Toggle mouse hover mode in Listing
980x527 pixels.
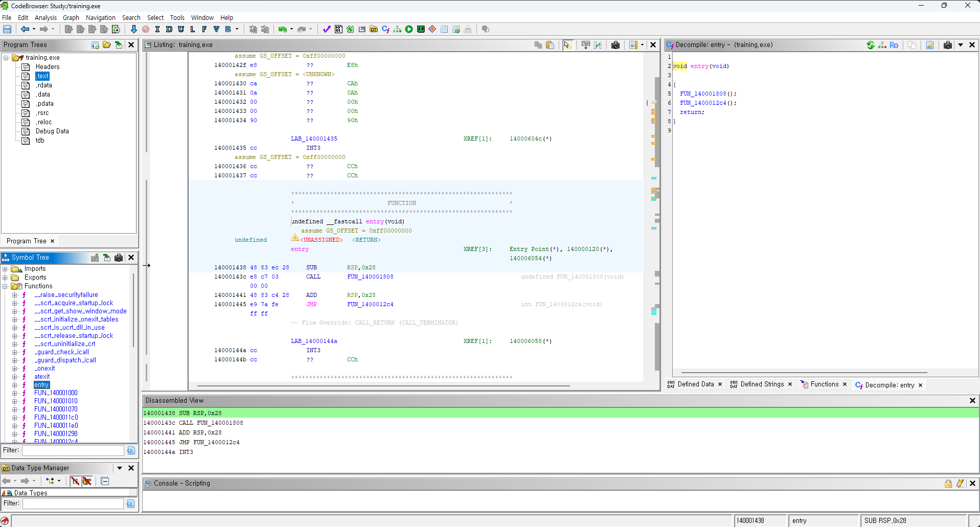click(x=567, y=45)
